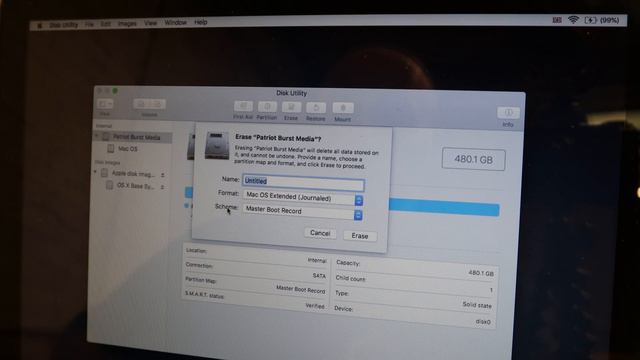This screenshot has height=360, width=640.
Task: Open the Format dropdown Mac OS Extended
Action: pyautogui.click(x=302, y=198)
